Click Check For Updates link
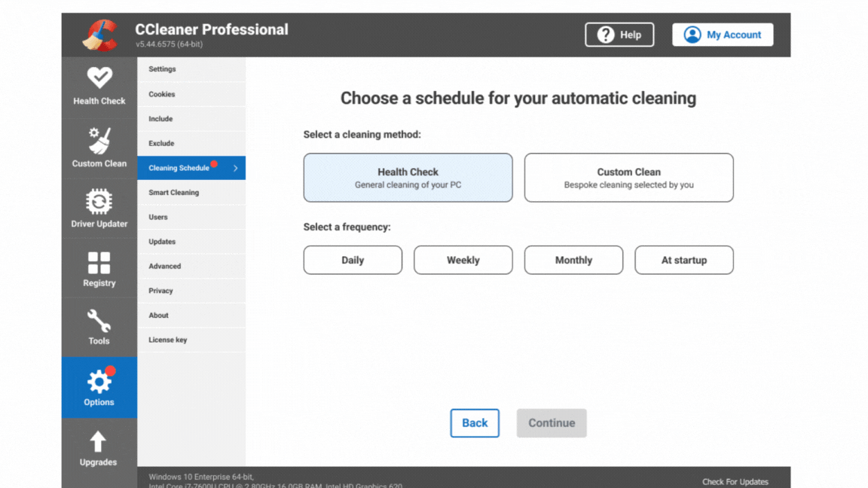This screenshot has width=868, height=488. pyautogui.click(x=735, y=482)
